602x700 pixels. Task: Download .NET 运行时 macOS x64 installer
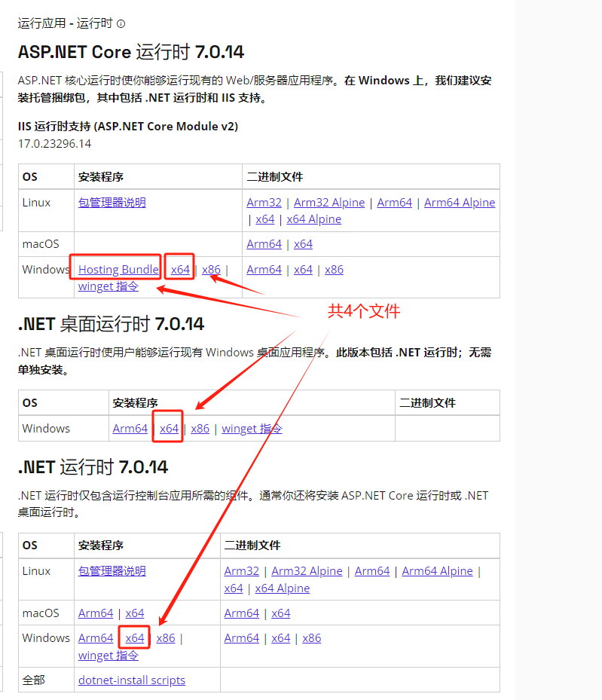pyautogui.click(x=135, y=613)
